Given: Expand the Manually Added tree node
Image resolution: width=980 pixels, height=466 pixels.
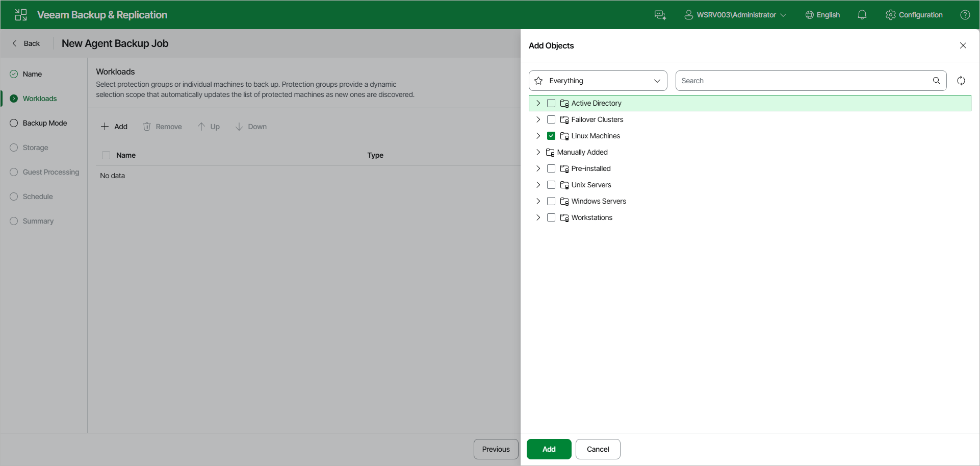Looking at the screenshot, I should 538,152.
